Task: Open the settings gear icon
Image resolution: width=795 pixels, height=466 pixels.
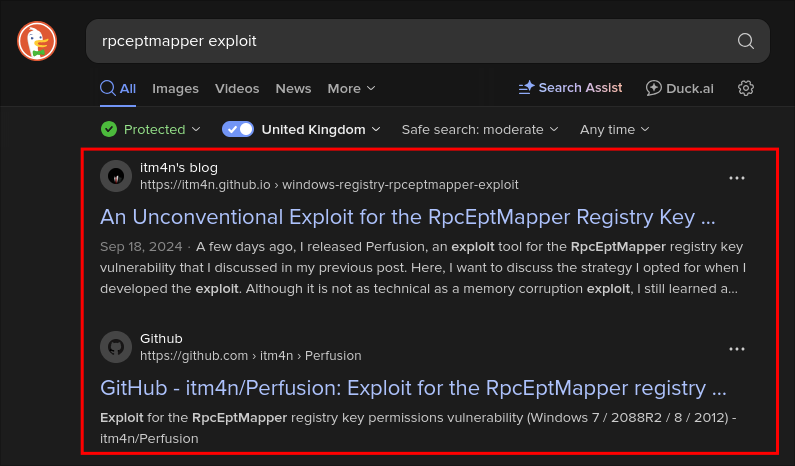Action: (x=745, y=88)
